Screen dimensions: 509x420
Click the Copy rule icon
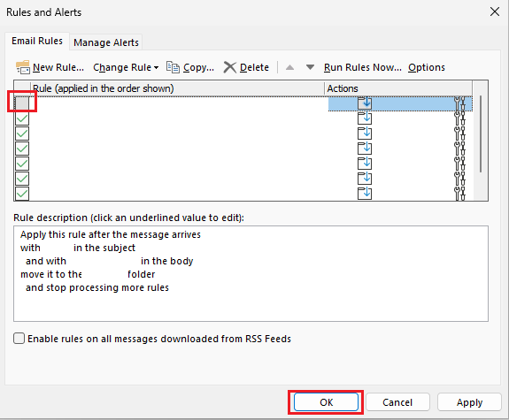[x=173, y=67]
